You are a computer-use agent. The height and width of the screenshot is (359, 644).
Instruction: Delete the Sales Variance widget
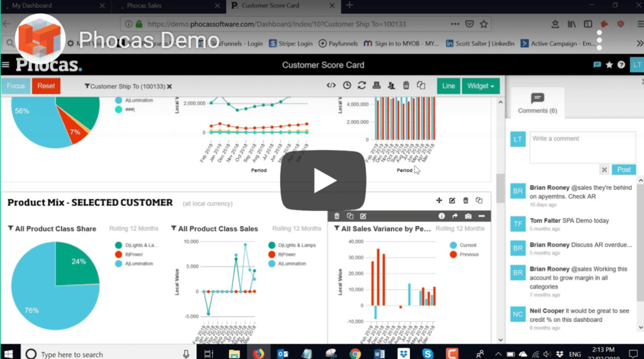click(x=337, y=216)
